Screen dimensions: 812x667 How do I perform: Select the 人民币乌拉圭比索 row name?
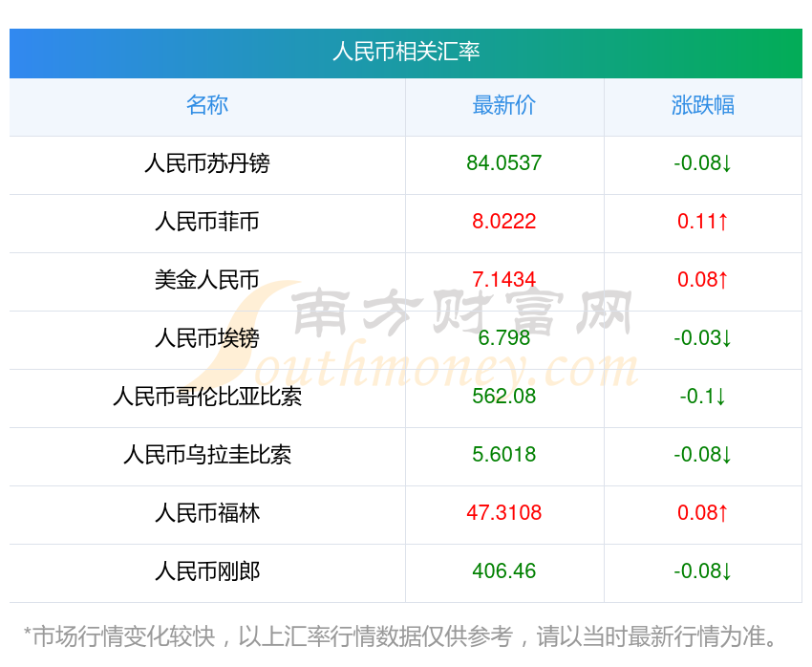pos(207,455)
